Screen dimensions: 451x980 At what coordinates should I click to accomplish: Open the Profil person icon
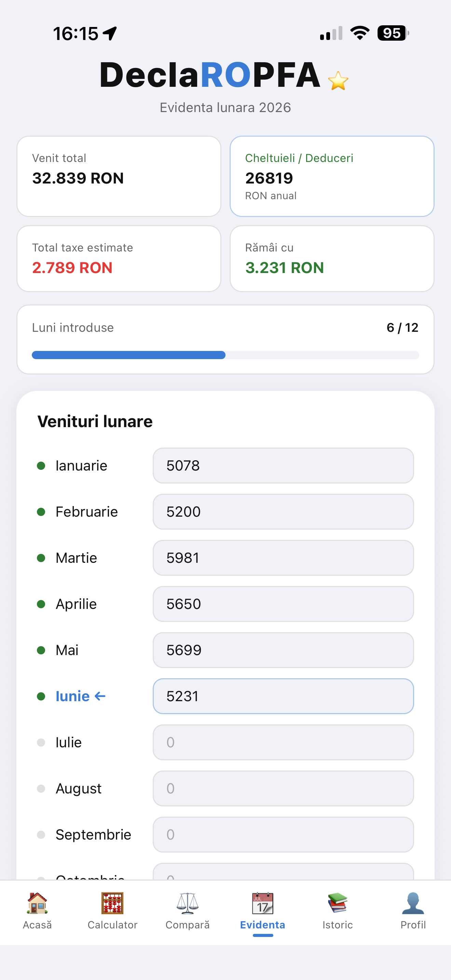(413, 903)
